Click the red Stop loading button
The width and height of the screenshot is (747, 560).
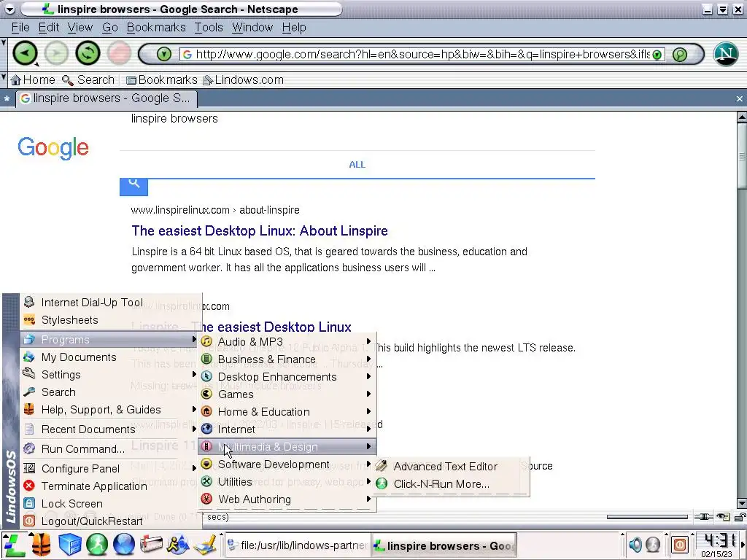click(119, 52)
